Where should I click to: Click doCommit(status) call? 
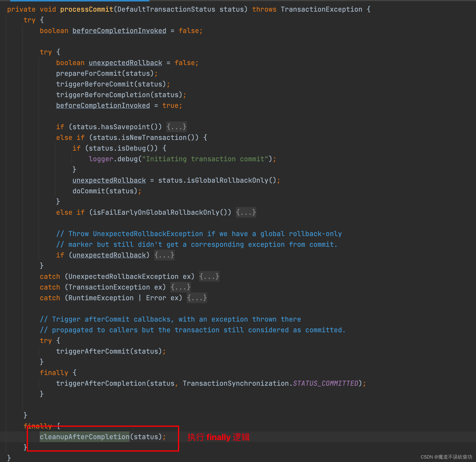(x=107, y=191)
